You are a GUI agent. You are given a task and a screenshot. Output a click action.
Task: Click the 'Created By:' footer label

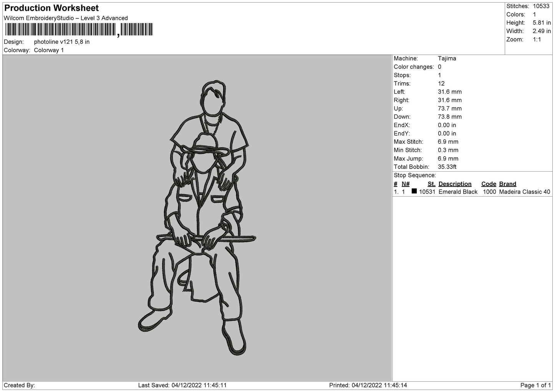pyautogui.click(x=20, y=385)
